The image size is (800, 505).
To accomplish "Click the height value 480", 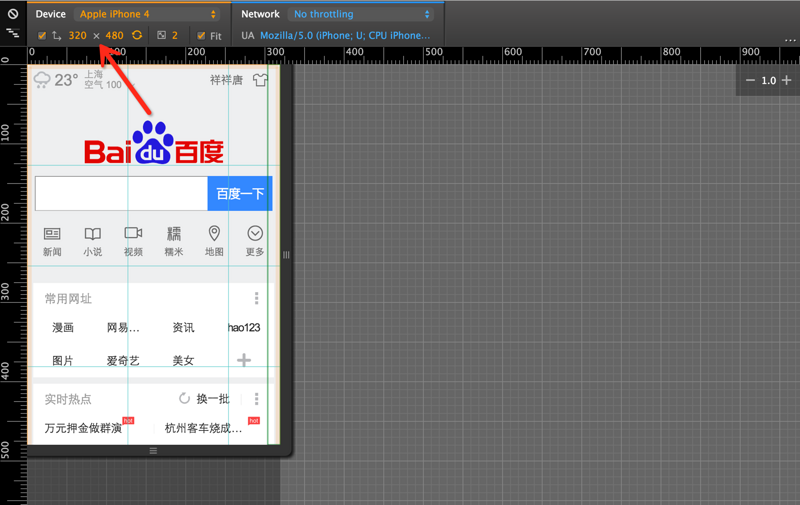I will [114, 35].
